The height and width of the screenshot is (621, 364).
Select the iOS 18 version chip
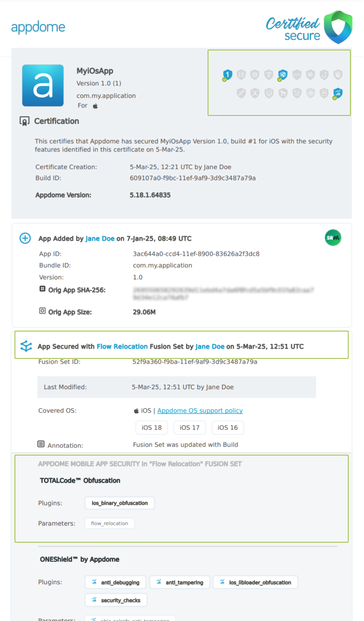pos(151,428)
